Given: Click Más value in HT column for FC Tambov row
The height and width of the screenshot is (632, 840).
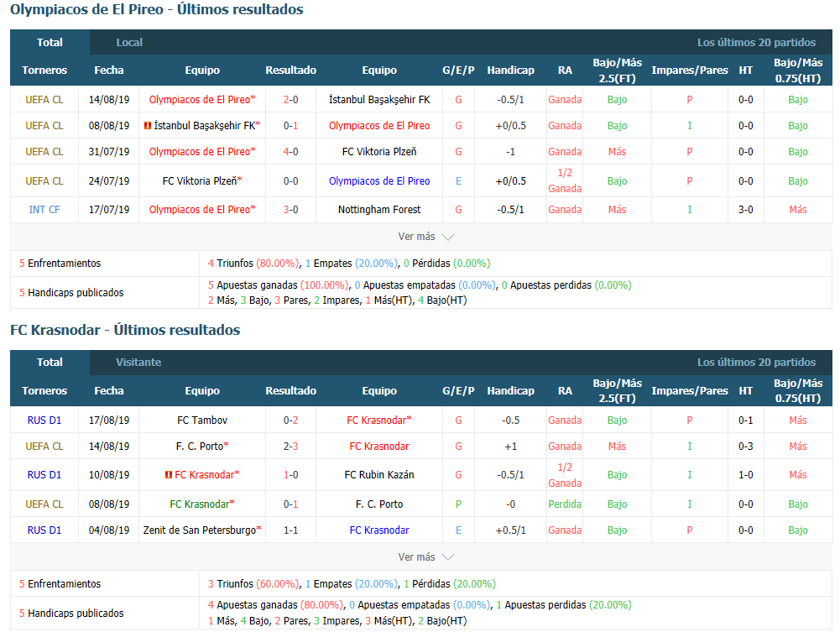Looking at the screenshot, I should [798, 420].
